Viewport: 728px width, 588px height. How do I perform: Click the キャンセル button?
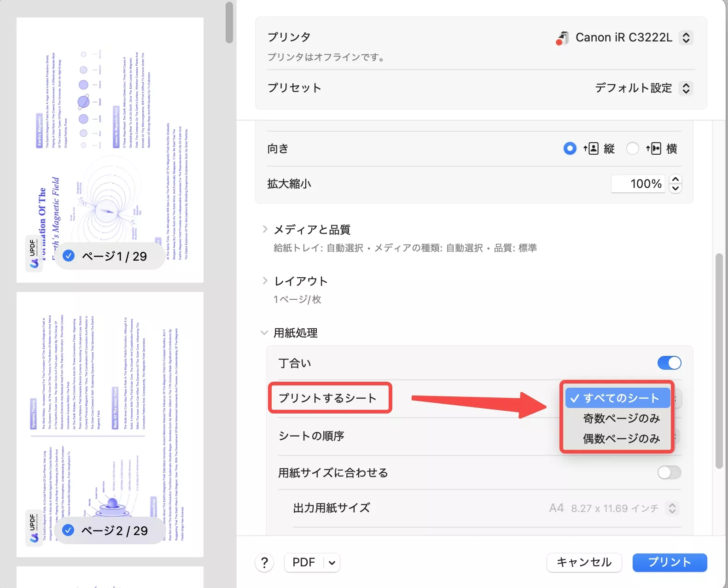pos(584,562)
